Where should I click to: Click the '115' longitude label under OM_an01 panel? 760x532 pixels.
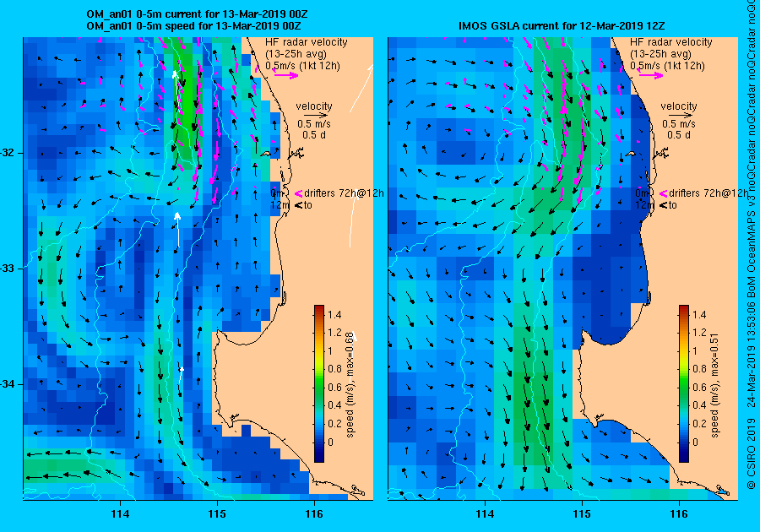[x=217, y=514]
